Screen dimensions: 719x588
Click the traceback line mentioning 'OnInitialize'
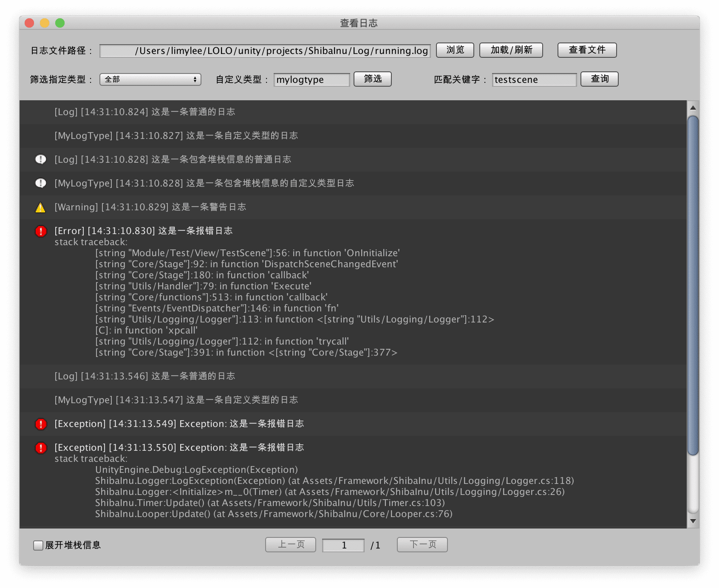click(x=247, y=253)
